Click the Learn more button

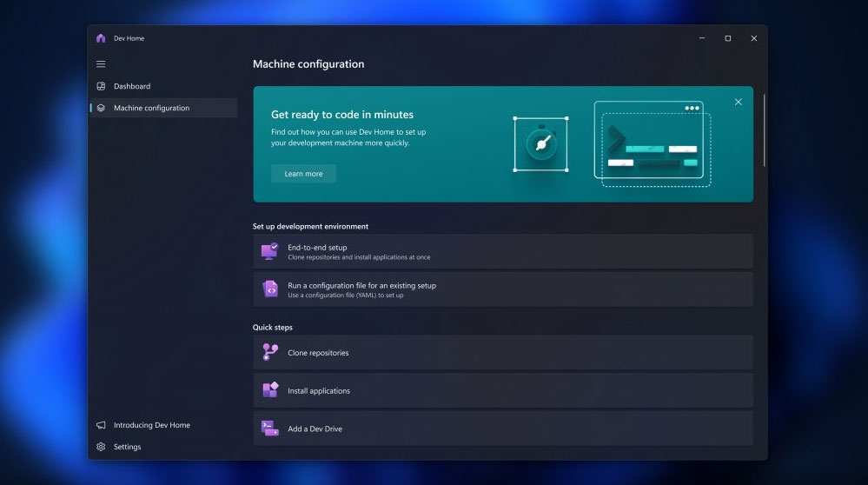(x=303, y=173)
